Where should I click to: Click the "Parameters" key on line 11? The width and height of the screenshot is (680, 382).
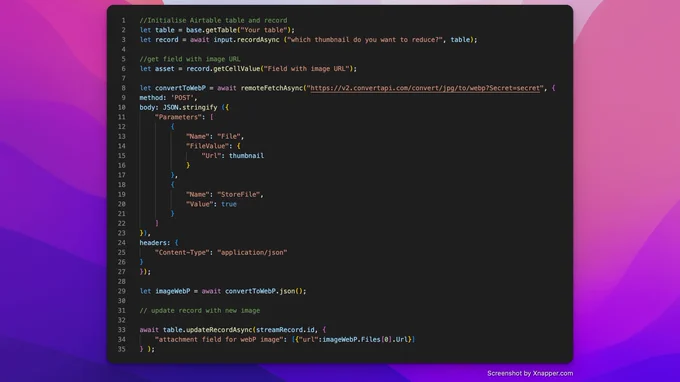click(178, 117)
